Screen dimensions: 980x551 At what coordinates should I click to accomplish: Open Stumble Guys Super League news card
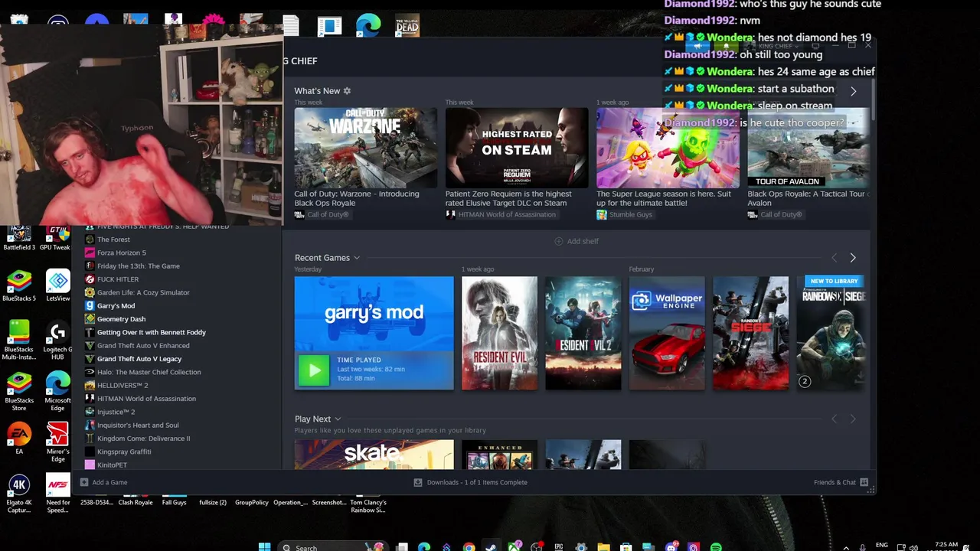(668, 148)
